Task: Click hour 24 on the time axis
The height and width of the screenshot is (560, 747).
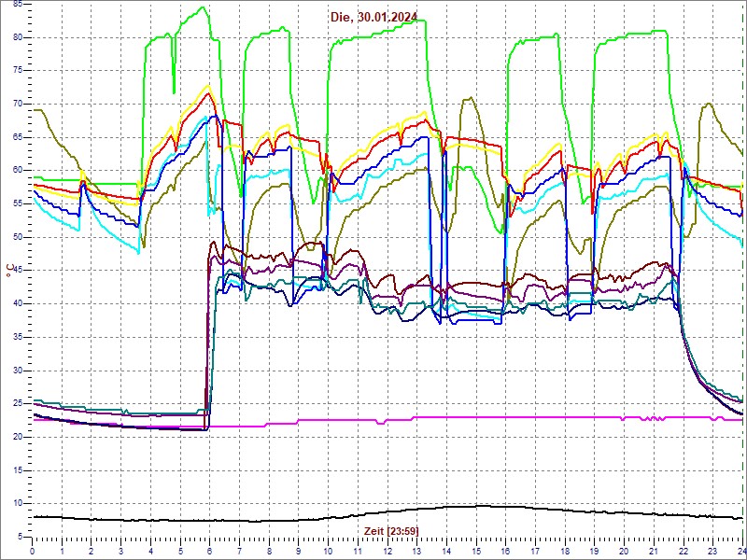Action: pyautogui.click(x=741, y=551)
